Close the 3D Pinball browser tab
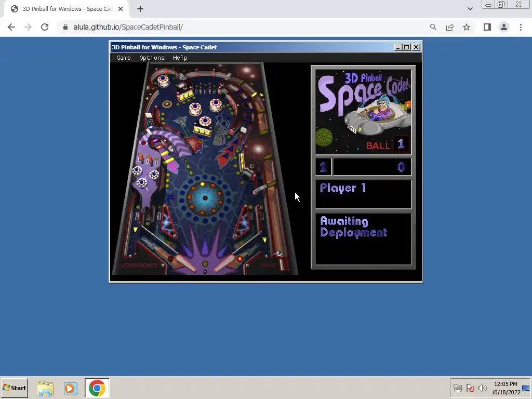 (121, 9)
